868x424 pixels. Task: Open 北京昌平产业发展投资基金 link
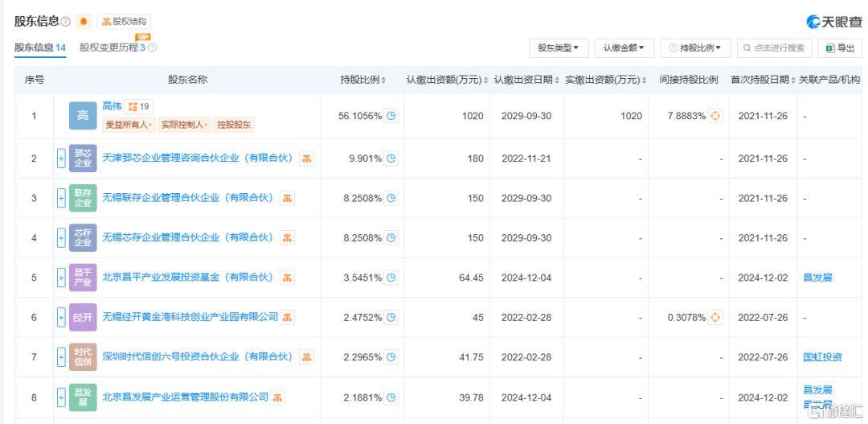click(x=188, y=277)
